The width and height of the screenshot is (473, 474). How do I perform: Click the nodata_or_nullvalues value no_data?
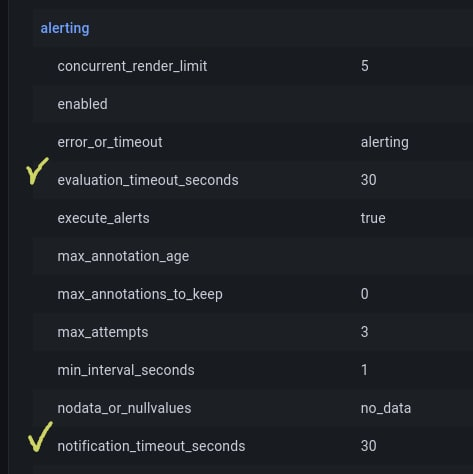[x=386, y=408]
